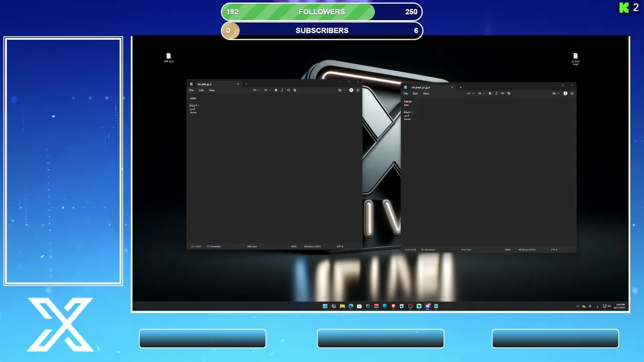Click 'Windows (CRLF)' in left Notepad status bar

[312, 246]
